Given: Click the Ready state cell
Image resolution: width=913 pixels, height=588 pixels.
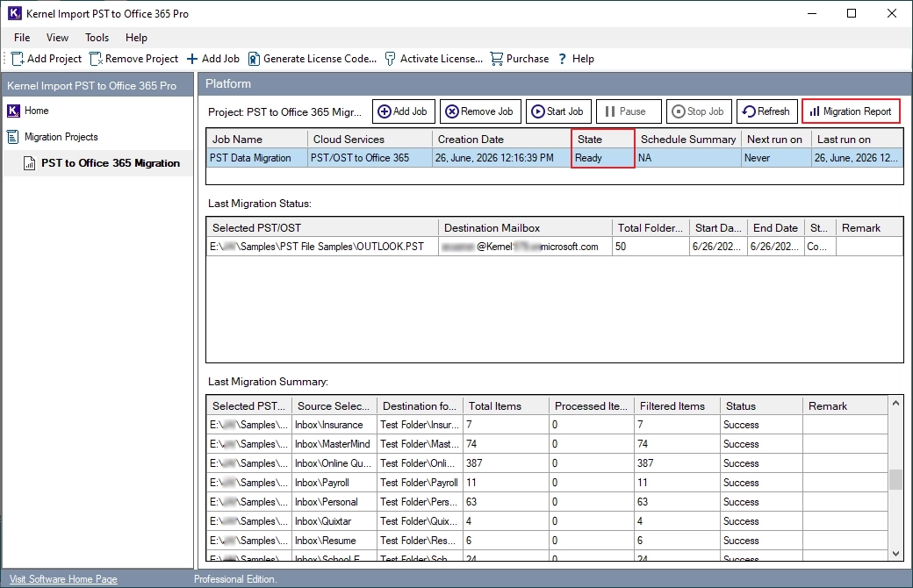Looking at the screenshot, I should click(x=602, y=158).
